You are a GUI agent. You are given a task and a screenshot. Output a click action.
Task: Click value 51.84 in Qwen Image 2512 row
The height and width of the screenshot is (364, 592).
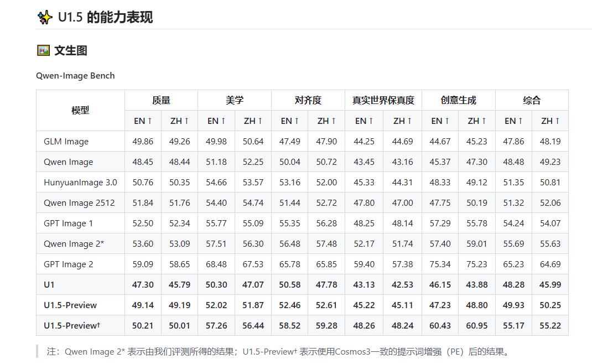click(x=143, y=203)
